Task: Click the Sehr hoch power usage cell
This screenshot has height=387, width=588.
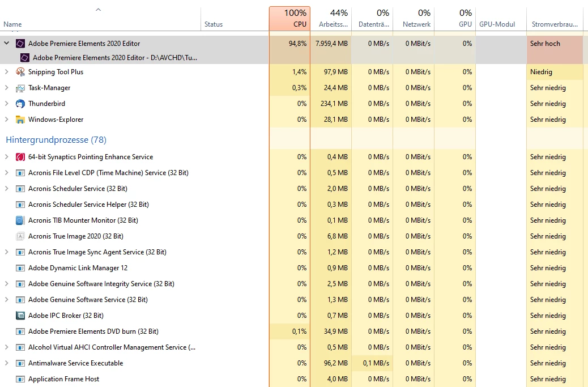Action: pyautogui.click(x=555, y=50)
